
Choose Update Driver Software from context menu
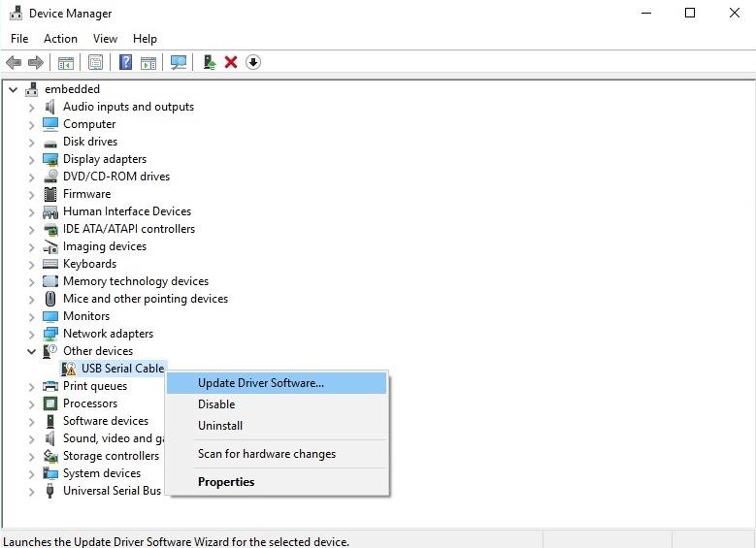click(261, 383)
